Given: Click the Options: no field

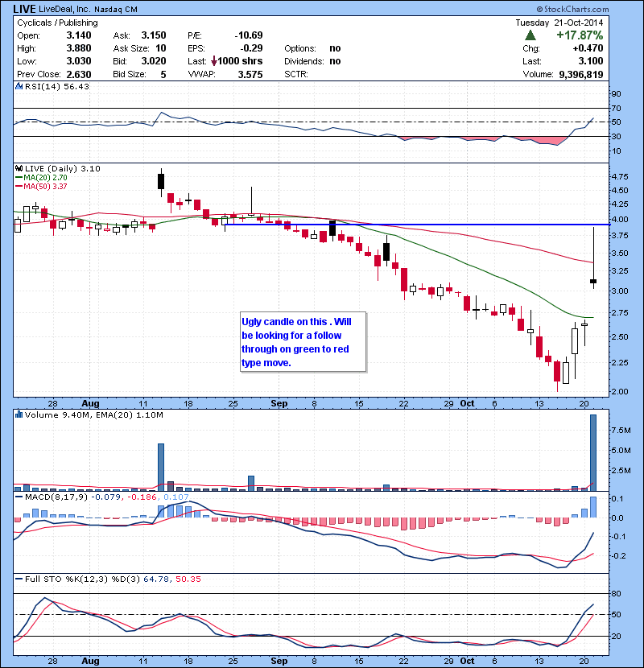Looking at the screenshot, I should pos(312,48).
